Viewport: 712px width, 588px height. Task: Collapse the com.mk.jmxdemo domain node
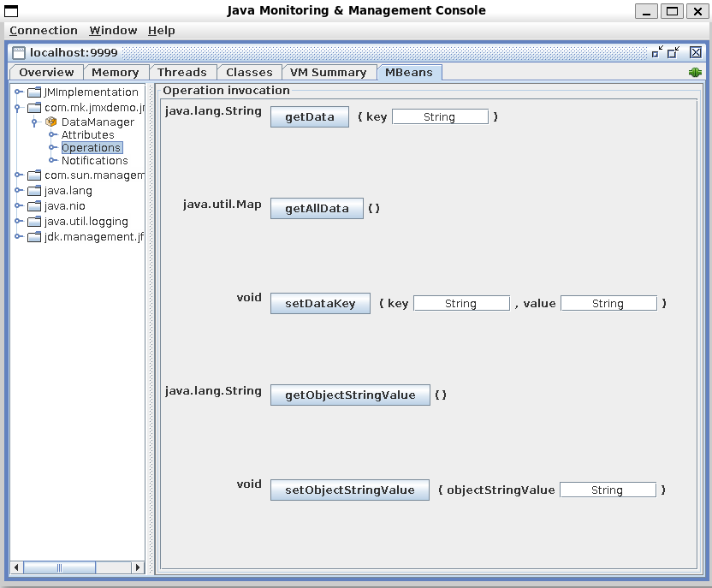pyautogui.click(x=18, y=108)
